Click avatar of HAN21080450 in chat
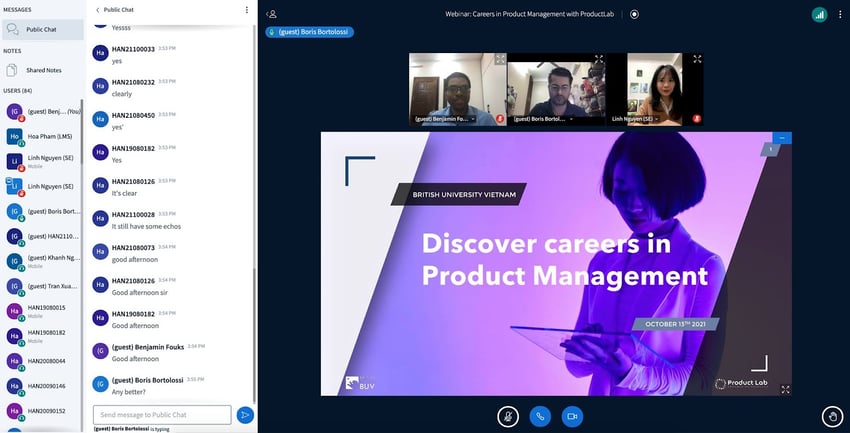Screen dimensions: 850x433 (100, 119)
